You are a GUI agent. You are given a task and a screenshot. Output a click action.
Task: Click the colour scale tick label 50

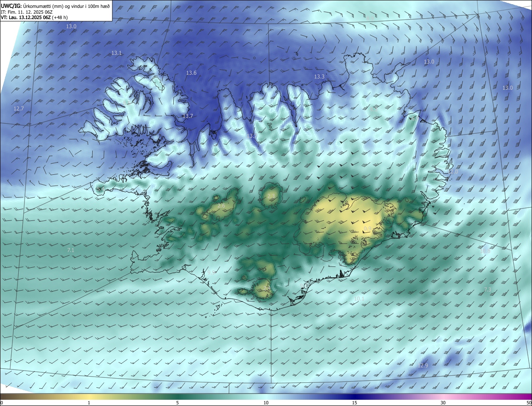click(529, 403)
